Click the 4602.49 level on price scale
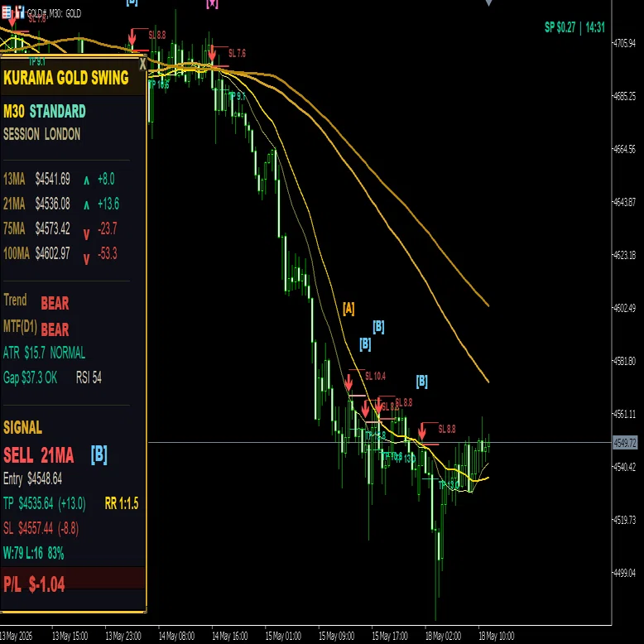Image resolution: width=644 pixels, height=644 pixels. [x=624, y=308]
